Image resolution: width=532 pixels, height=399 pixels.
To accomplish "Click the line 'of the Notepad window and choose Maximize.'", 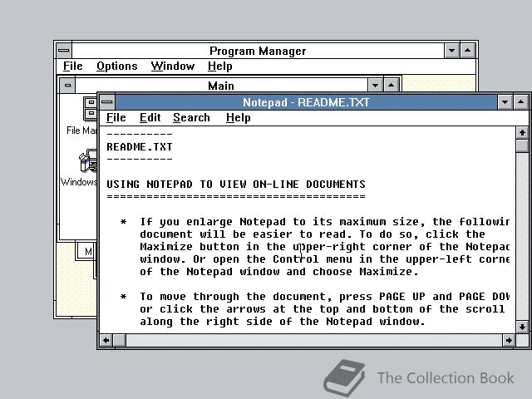I will click(x=279, y=272).
